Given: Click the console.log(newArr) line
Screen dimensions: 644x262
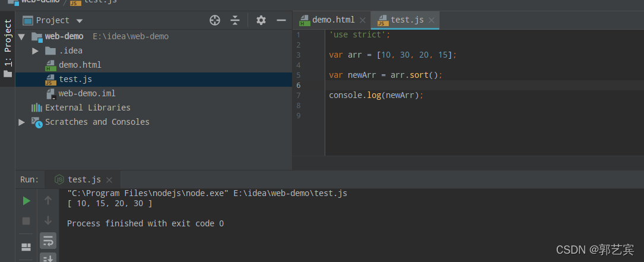Looking at the screenshot, I should [376, 96].
